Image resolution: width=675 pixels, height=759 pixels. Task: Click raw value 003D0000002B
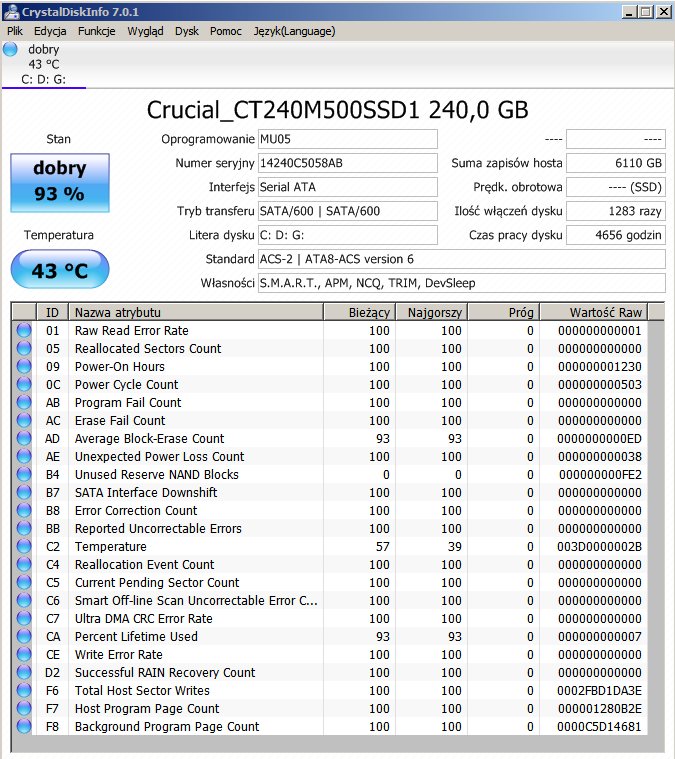point(599,546)
